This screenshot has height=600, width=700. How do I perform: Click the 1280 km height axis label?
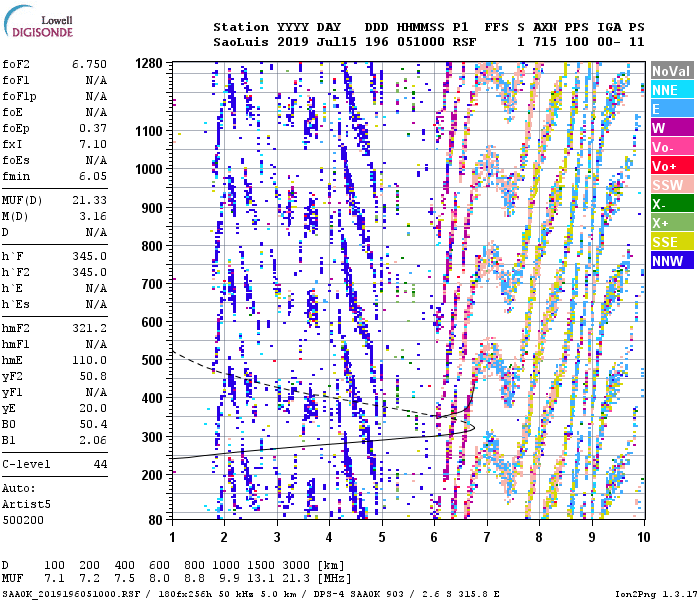coord(149,63)
